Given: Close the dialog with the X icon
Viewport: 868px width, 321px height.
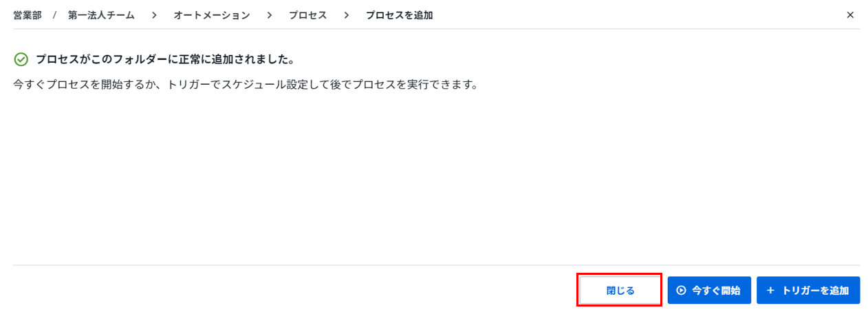Looking at the screenshot, I should click(x=850, y=14).
